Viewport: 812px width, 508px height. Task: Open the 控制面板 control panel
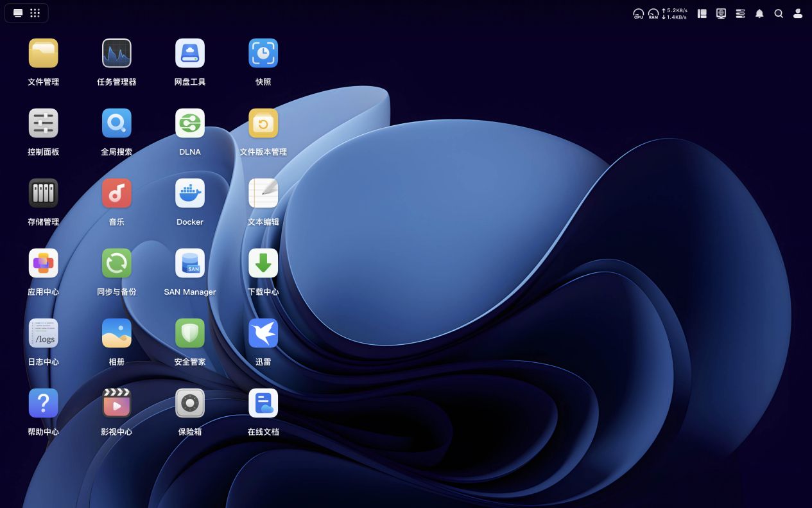[43, 123]
